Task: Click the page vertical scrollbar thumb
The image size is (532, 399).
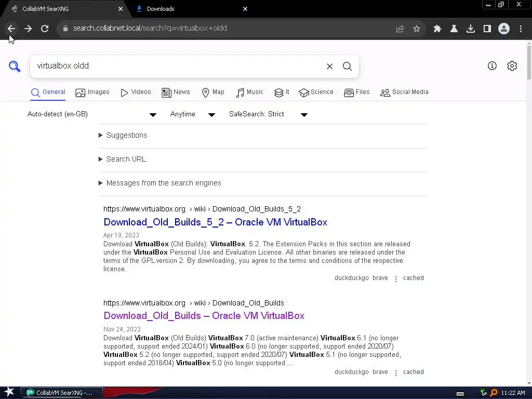Action: pyautogui.click(x=529, y=63)
